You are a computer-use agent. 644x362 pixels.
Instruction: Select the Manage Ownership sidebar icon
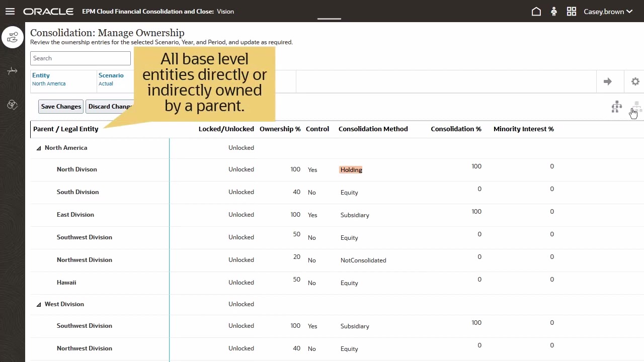13,37
